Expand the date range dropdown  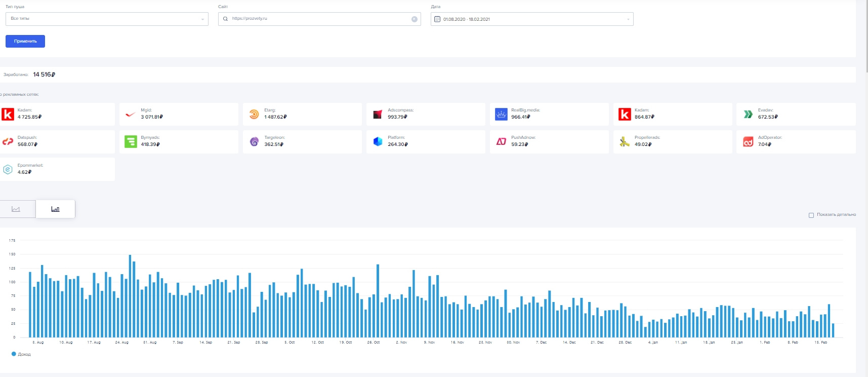[x=628, y=19]
